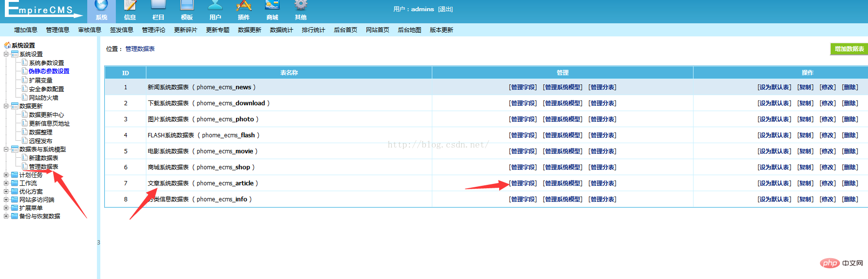Open the 商城 top navigation icon
Image resolution: width=868 pixels, height=279 pixels.
point(272,11)
